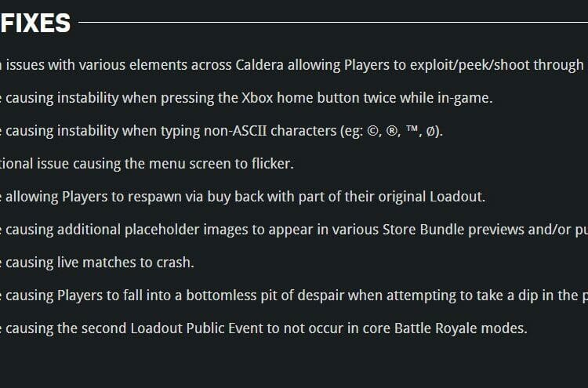Click the Xbox home button instability line
588x388 pixels.
tap(246, 98)
